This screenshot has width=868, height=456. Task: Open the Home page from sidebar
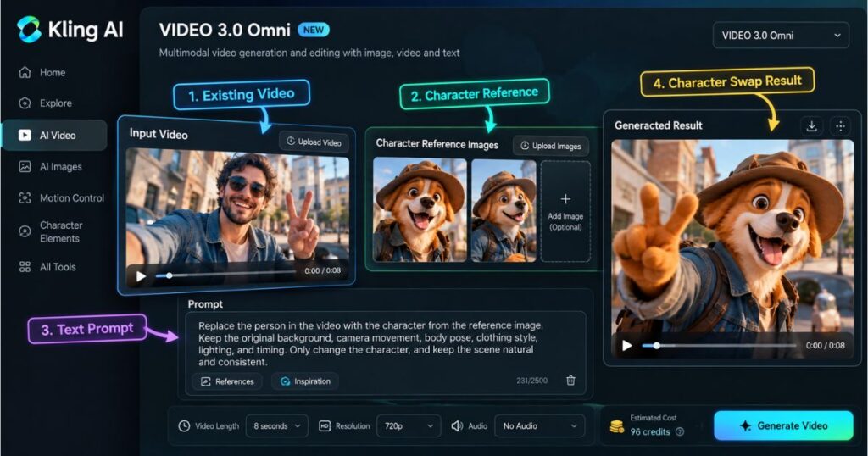tap(42, 73)
